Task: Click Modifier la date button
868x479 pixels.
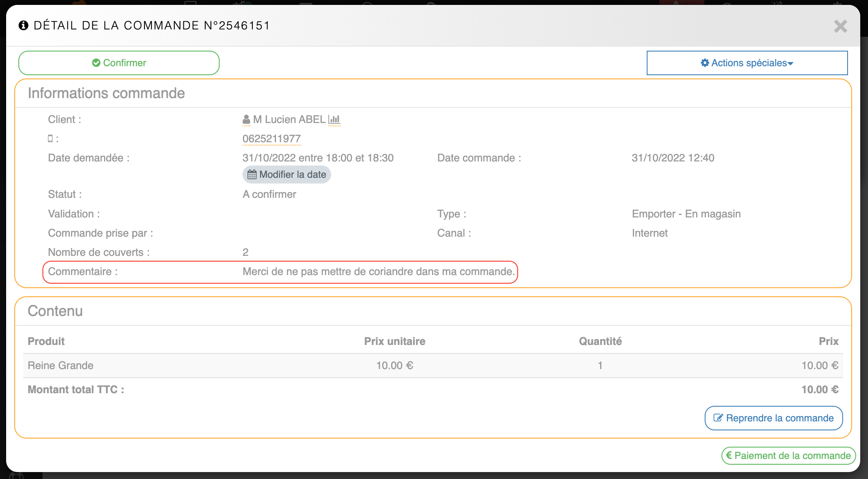Action: [287, 175]
